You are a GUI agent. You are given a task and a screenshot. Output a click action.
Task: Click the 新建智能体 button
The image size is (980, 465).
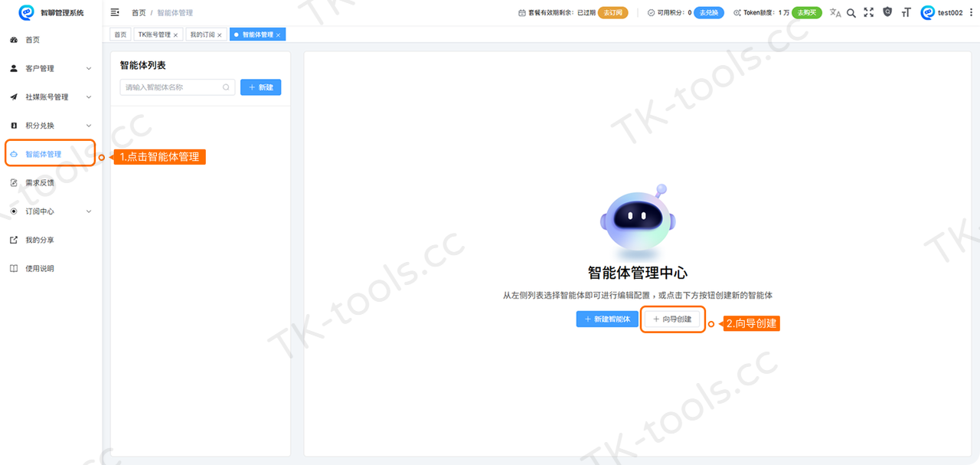pos(607,319)
